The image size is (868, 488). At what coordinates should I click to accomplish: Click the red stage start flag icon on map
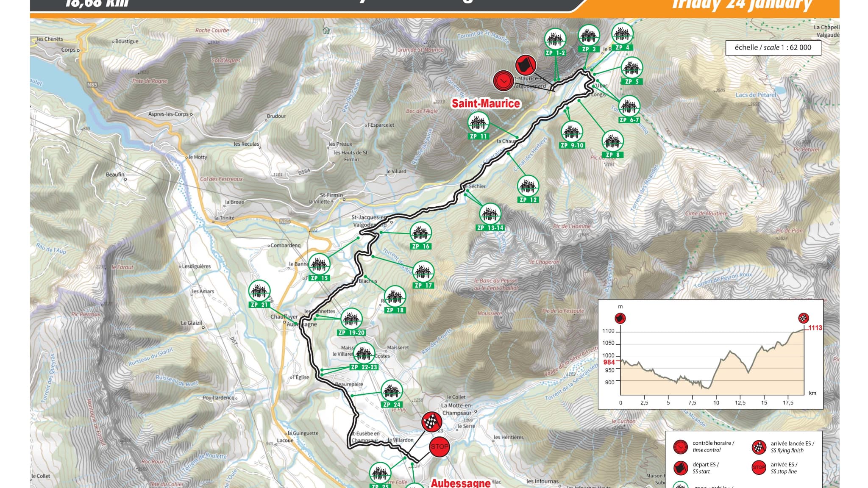526,66
